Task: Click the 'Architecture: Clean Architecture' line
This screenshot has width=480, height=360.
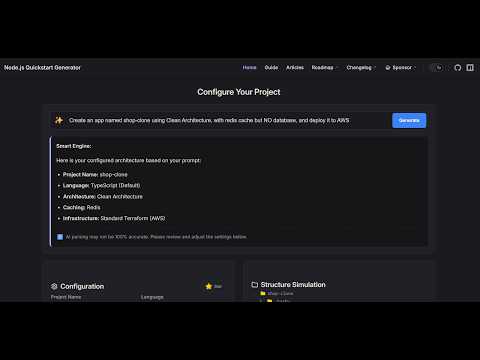Action: [103, 197]
